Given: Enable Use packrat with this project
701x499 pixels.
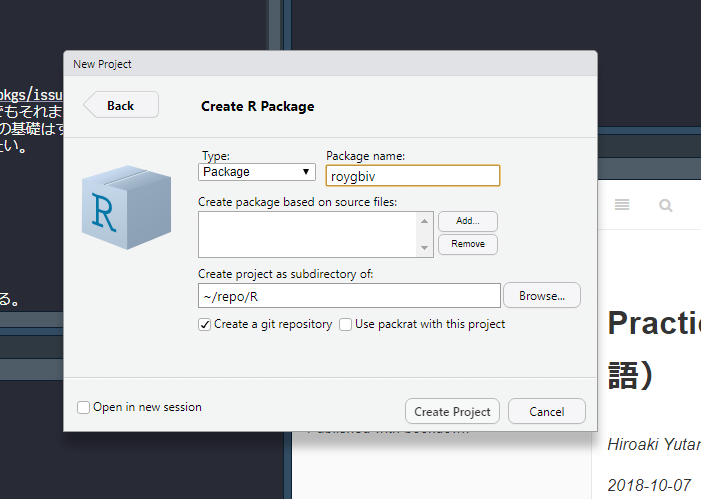Looking at the screenshot, I should pyautogui.click(x=346, y=324).
